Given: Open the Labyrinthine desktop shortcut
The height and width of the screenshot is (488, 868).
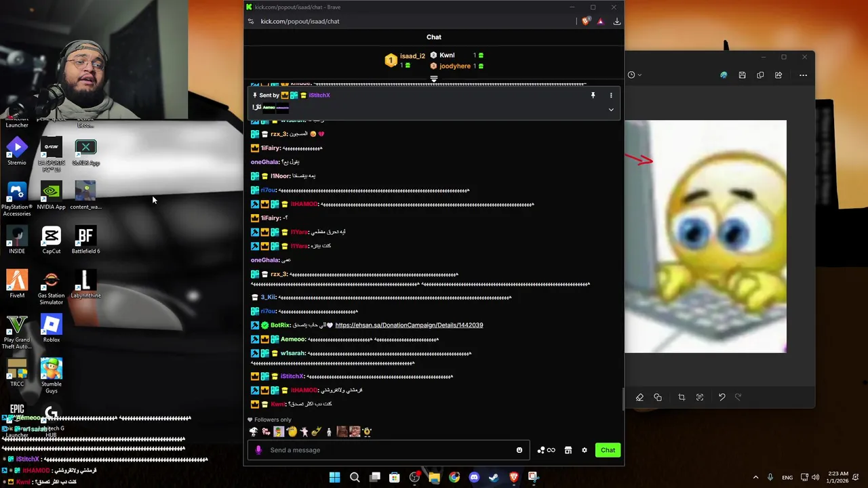Looking at the screenshot, I should tap(85, 284).
